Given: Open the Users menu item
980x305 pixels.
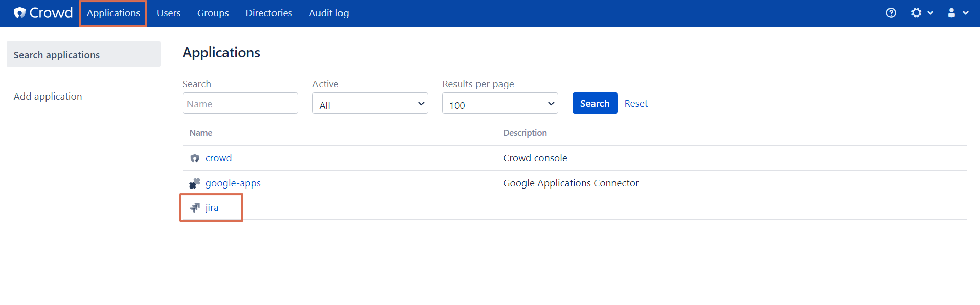Looking at the screenshot, I should (169, 13).
